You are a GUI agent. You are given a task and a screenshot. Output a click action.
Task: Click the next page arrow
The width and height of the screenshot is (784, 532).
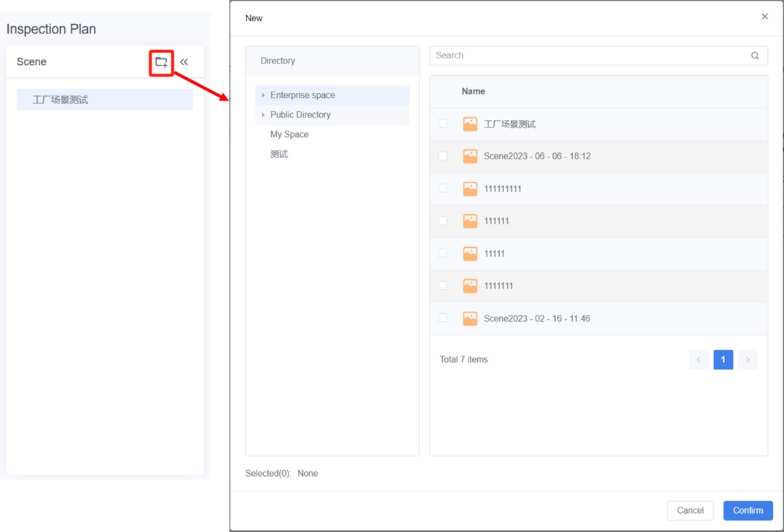(x=748, y=359)
